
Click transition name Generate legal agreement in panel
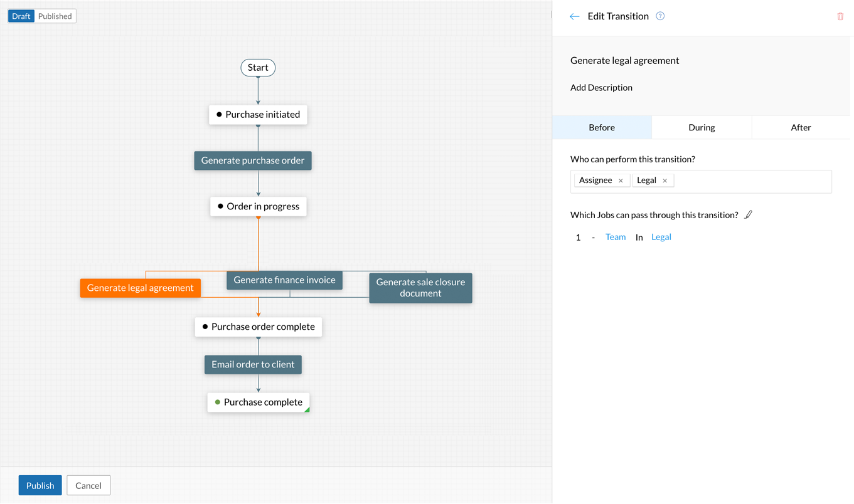[x=625, y=61]
